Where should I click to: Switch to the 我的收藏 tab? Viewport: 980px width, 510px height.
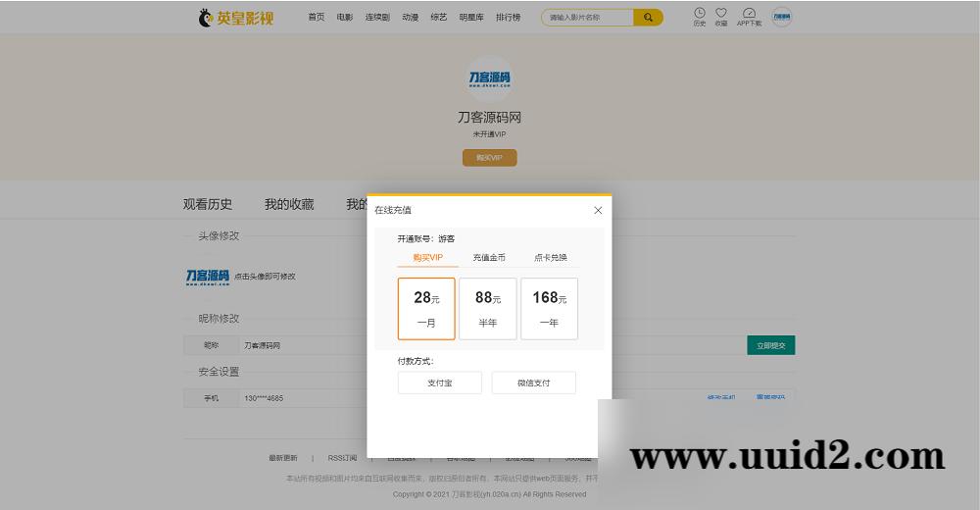point(289,204)
